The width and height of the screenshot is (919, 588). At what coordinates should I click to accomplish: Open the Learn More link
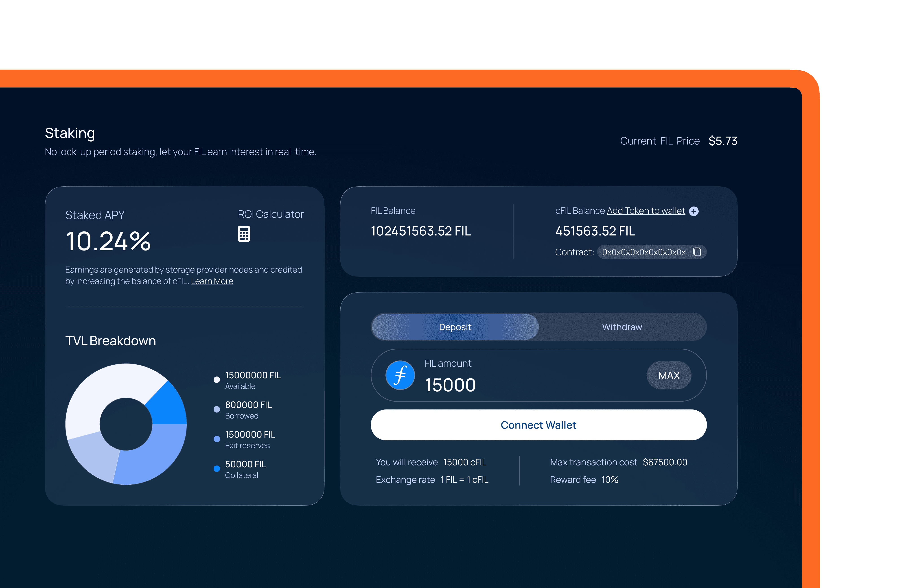pos(212,281)
